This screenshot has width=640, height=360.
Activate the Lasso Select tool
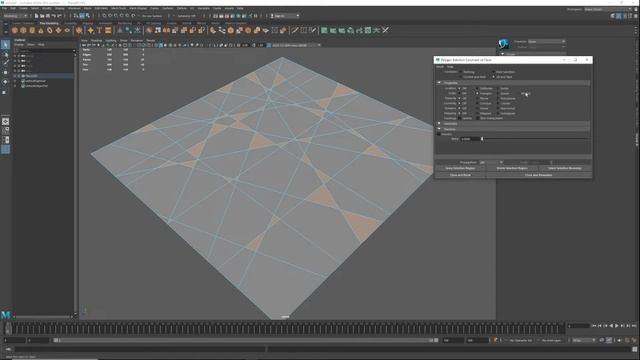(5, 54)
